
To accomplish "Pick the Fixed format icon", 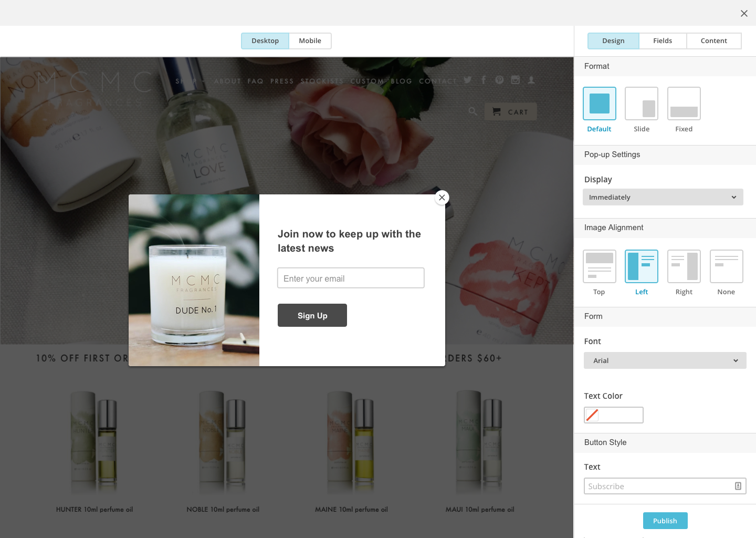I will [684, 104].
